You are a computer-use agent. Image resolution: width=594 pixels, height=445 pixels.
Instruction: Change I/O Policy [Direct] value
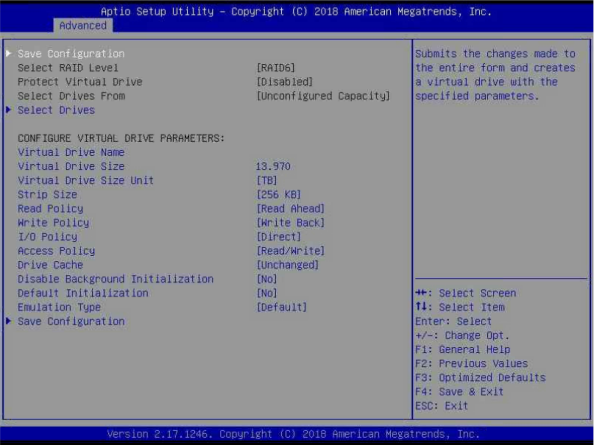point(279,237)
